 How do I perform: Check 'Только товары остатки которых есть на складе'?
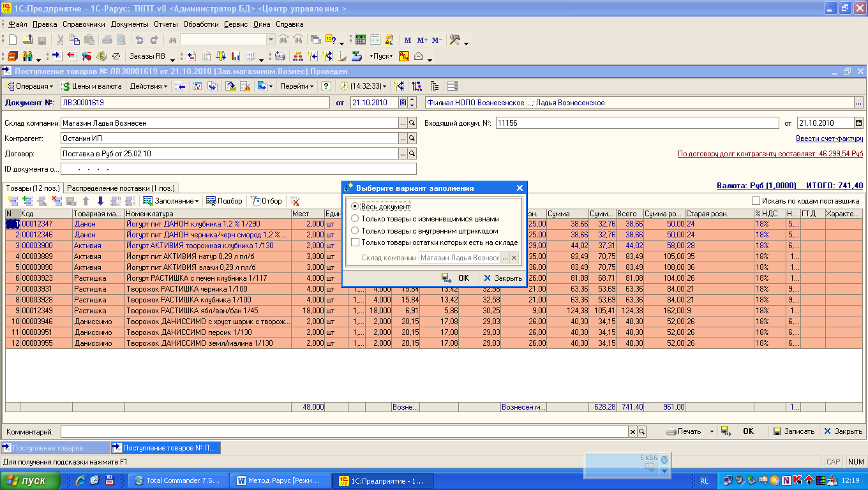point(355,242)
